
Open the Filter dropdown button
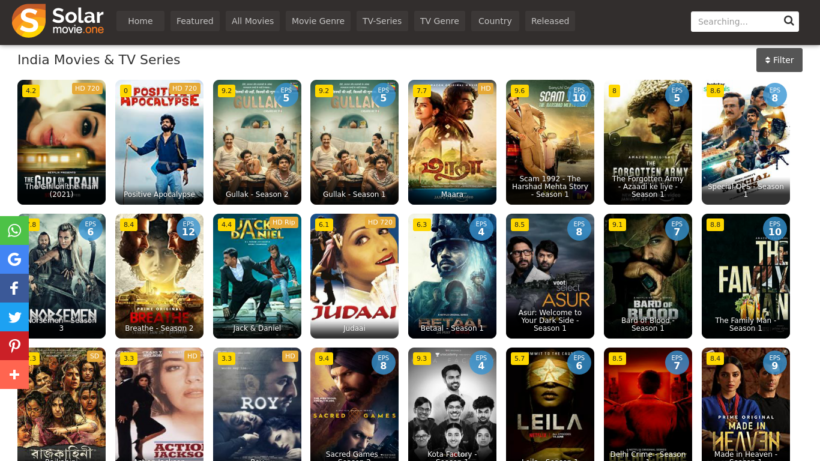pos(779,60)
